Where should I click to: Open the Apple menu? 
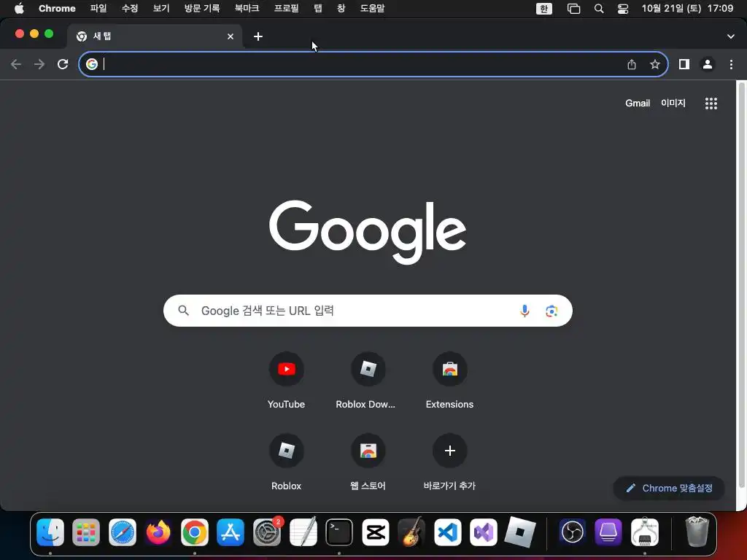coord(19,8)
